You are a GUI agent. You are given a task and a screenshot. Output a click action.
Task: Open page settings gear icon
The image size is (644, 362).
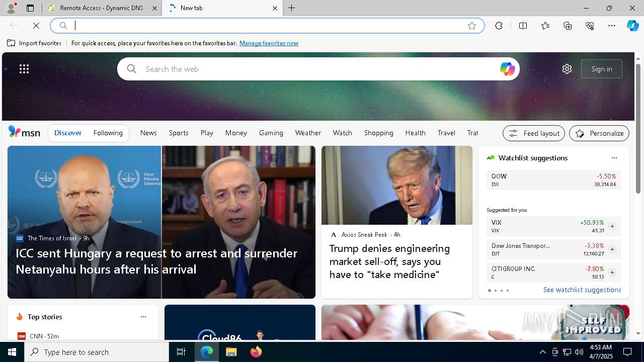click(567, 69)
